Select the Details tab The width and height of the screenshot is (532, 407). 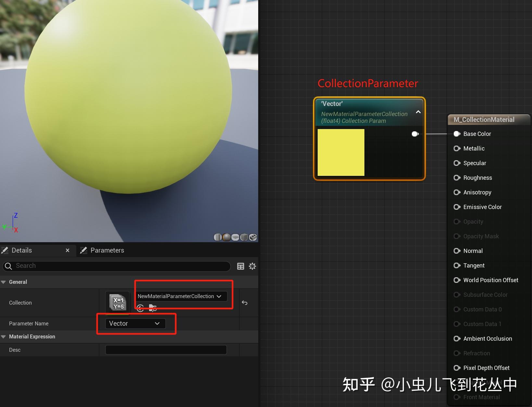pos(21,250)
